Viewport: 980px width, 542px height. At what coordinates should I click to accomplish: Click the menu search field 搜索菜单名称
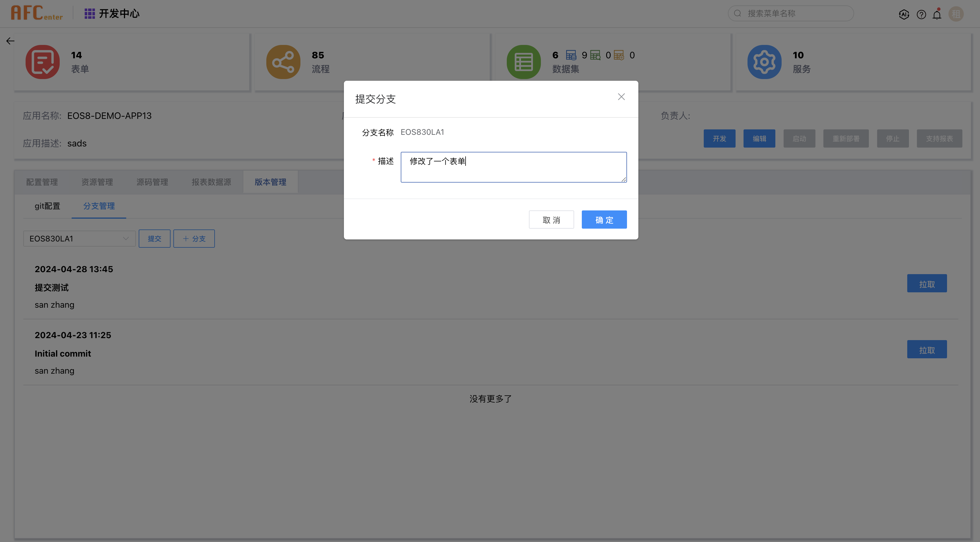click(x=790, y=13)
